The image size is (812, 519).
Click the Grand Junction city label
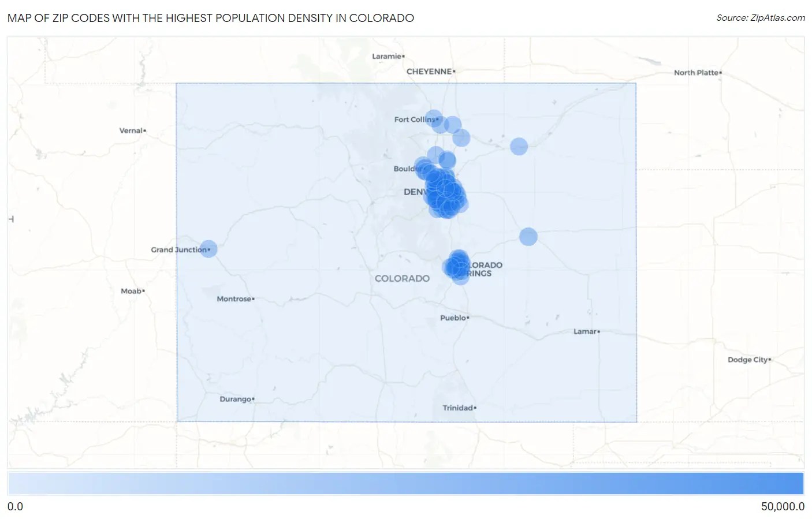179,250
